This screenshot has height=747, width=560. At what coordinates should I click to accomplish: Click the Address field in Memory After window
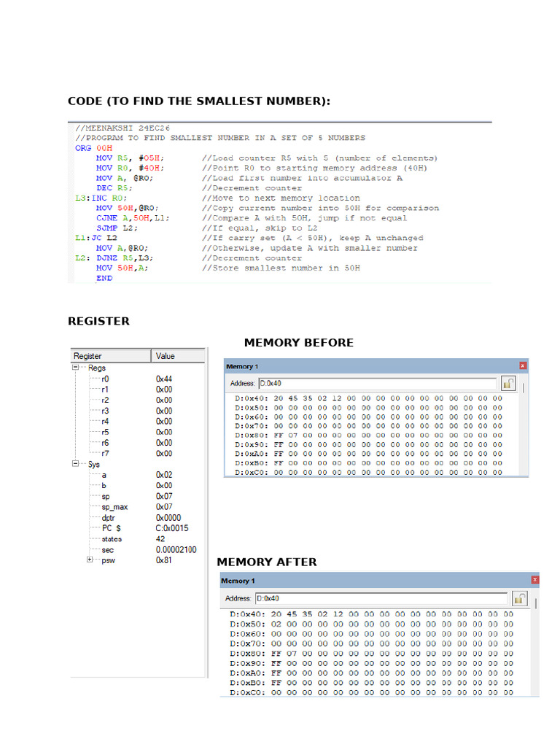381,598
